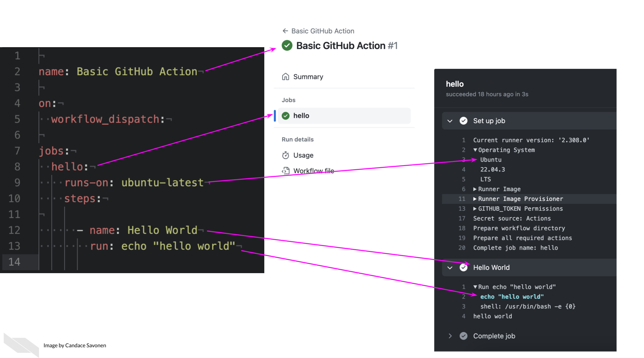
Task: Collapse the Operating System log group
Action: pos(475,150)
